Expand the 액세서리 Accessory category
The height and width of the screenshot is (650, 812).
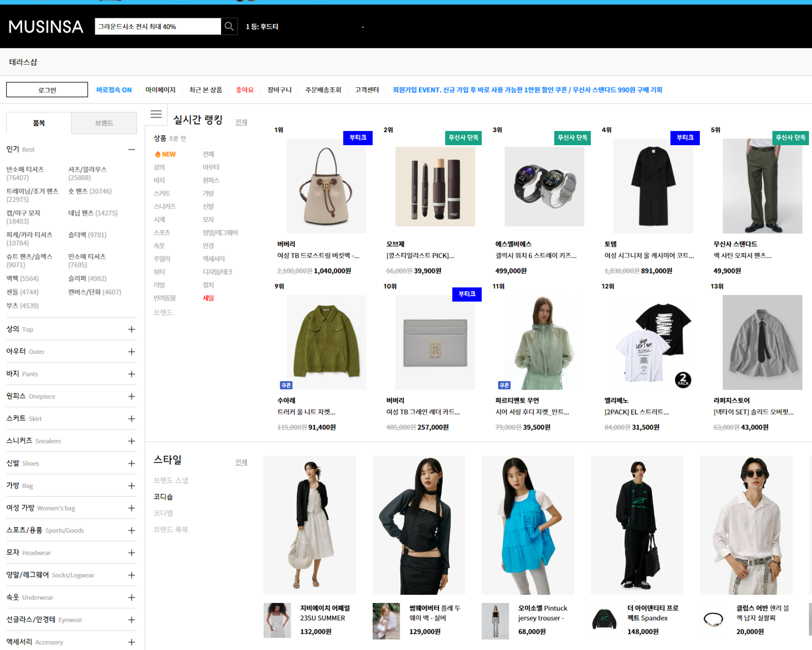click(x=132, y=642)
